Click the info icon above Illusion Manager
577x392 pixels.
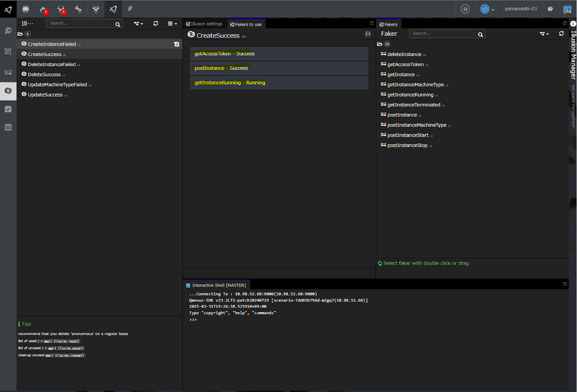click(573, 24)
